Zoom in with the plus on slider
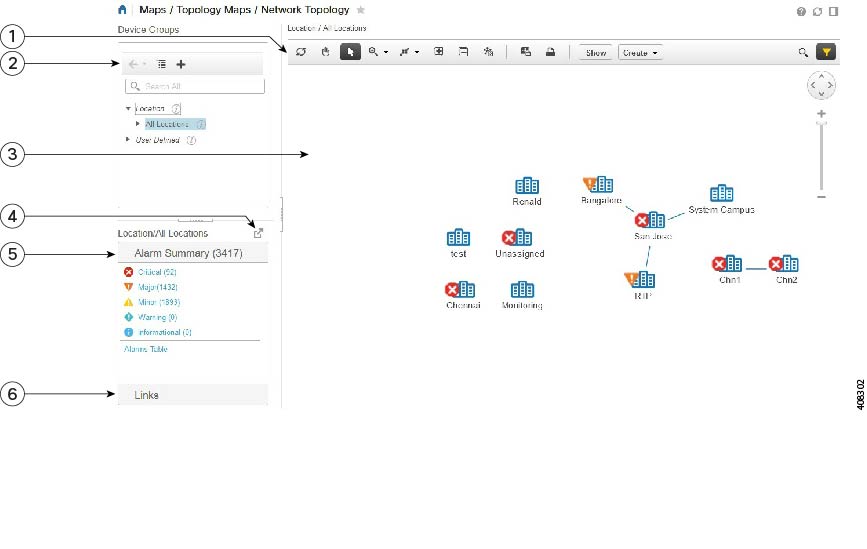 point(822,113)
